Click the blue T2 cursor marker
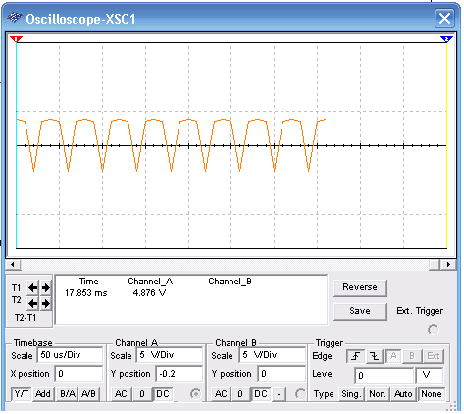 (x=446, y=39)
